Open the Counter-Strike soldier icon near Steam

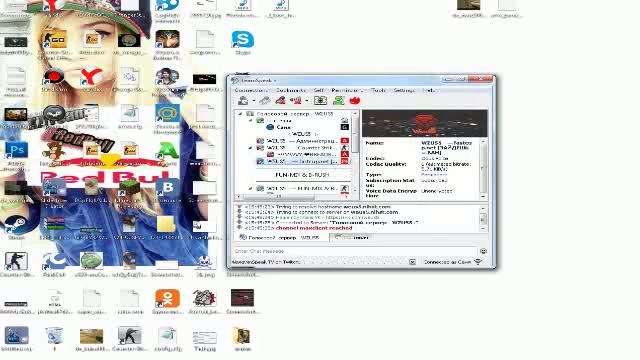[x=16, y=264]
